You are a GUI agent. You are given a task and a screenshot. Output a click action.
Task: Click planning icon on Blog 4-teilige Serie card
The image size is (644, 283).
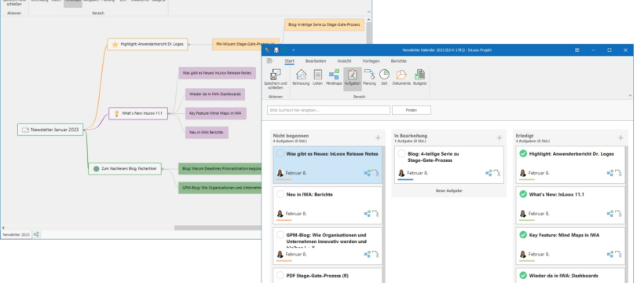point(496,173)
